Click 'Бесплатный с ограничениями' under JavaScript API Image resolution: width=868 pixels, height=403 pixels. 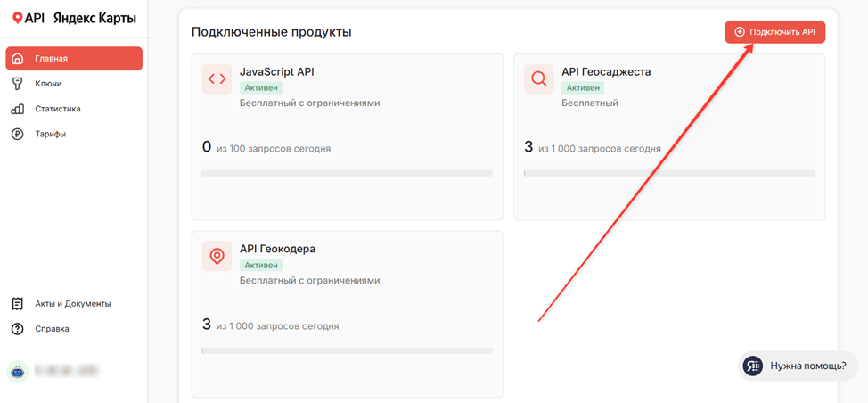click(x=310, y=103)
